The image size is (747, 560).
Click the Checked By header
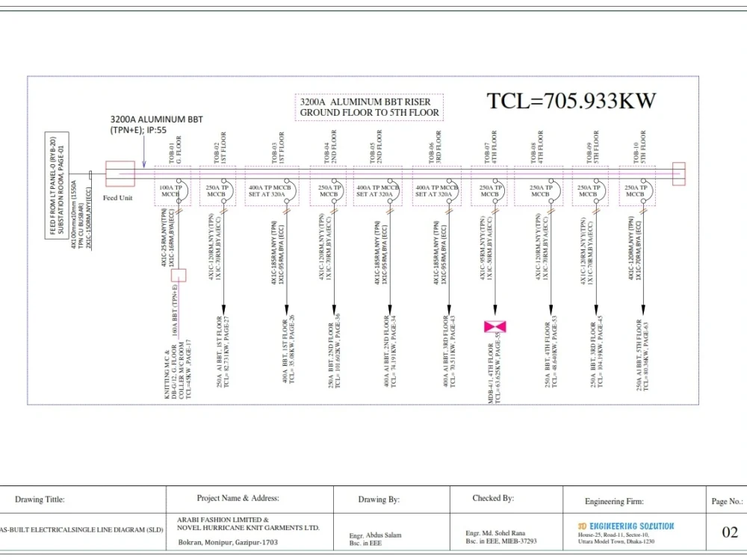493,498
